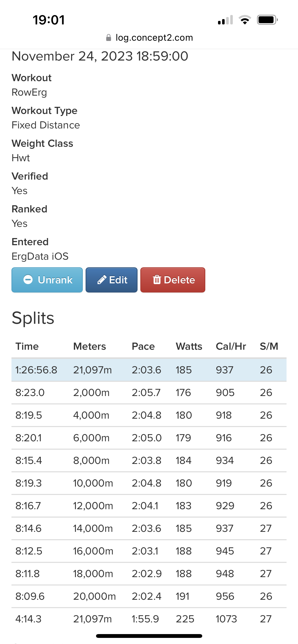
Task: Select the 2,000m split row
Action: 149,392
